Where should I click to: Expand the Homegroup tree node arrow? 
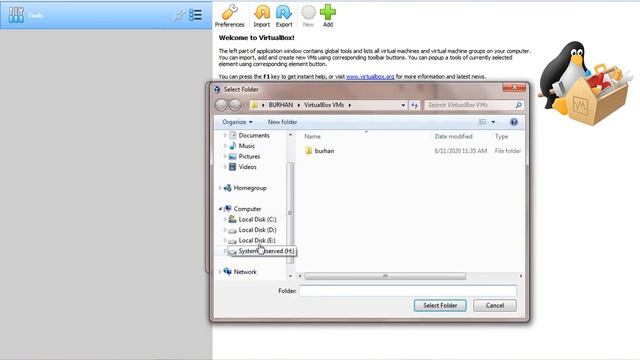tap(220, 188)
